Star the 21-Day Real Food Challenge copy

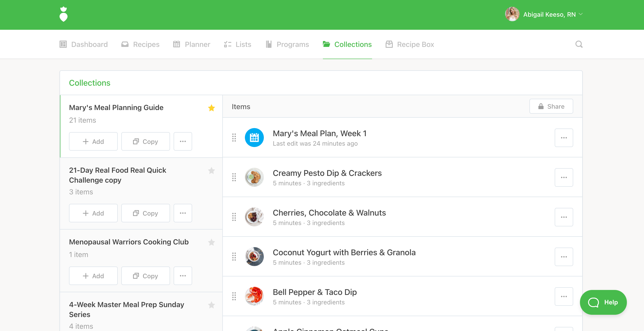click(x=211, y=171)
